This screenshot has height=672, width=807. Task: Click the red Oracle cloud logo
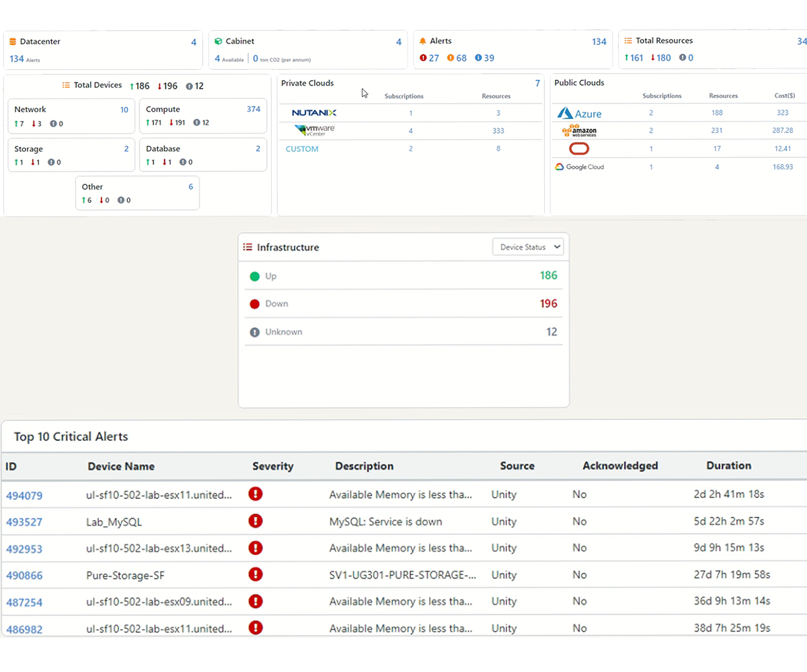click(x=579, y=149)
